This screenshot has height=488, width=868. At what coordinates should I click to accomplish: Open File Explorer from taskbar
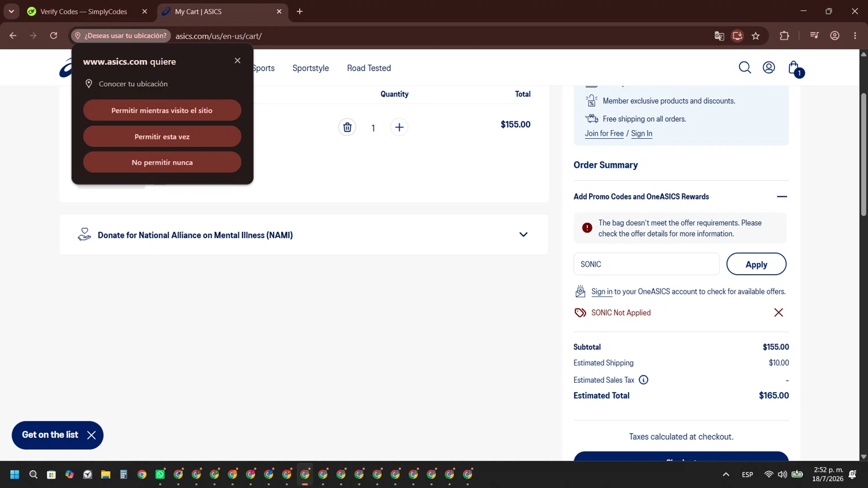106,475
